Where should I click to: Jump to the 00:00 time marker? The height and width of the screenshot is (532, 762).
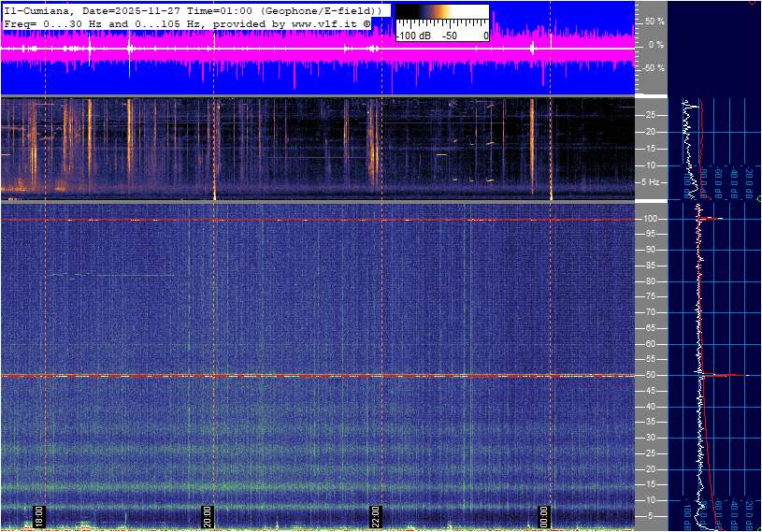click(x=545, y=516)
